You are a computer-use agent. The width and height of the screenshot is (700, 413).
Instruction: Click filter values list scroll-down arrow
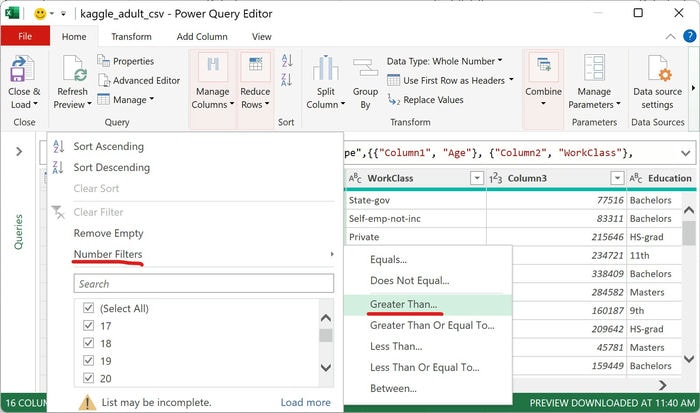pyautogui.click(x=326, y=368)
